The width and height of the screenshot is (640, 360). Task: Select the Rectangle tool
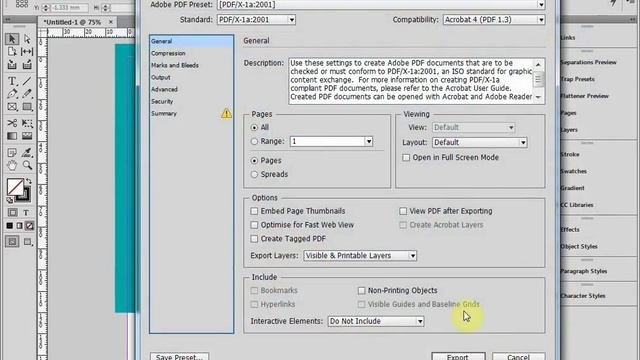point(27,107)
